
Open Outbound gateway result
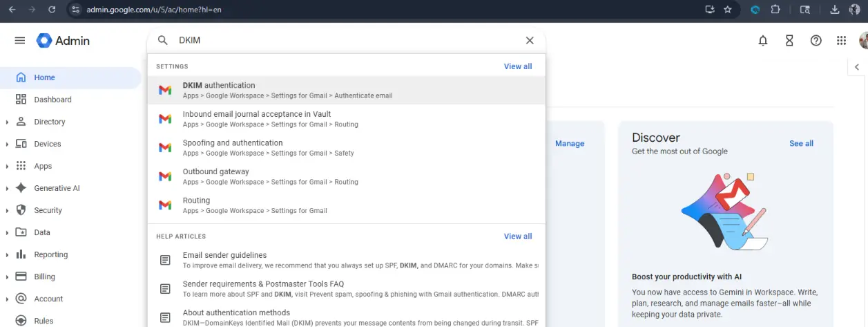point(346,176)
